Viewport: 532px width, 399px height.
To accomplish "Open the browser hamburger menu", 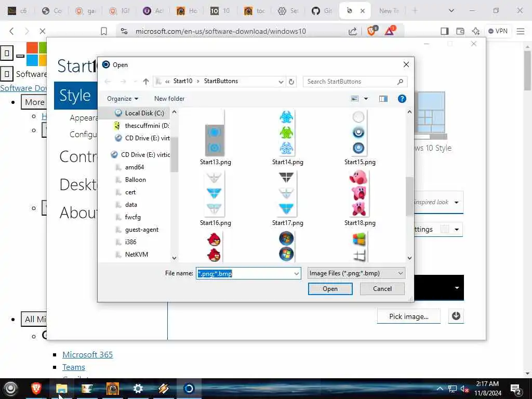I will pos(521,31).
